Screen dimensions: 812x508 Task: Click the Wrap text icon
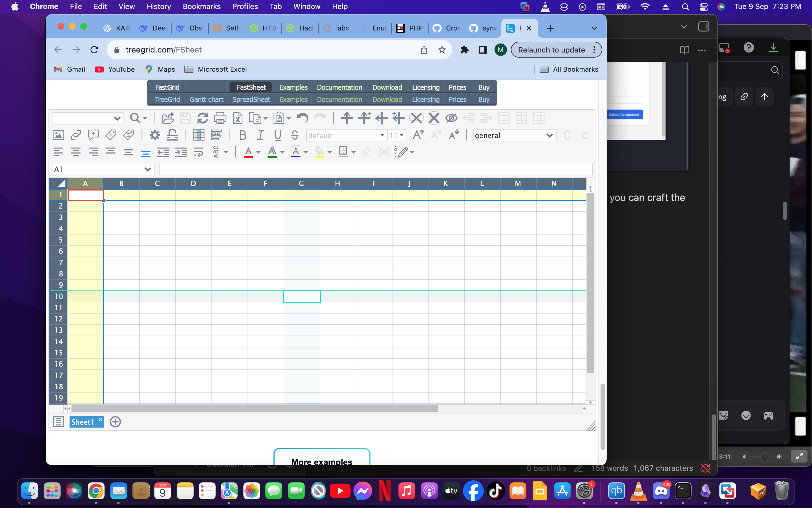click(x=198, y=152)
